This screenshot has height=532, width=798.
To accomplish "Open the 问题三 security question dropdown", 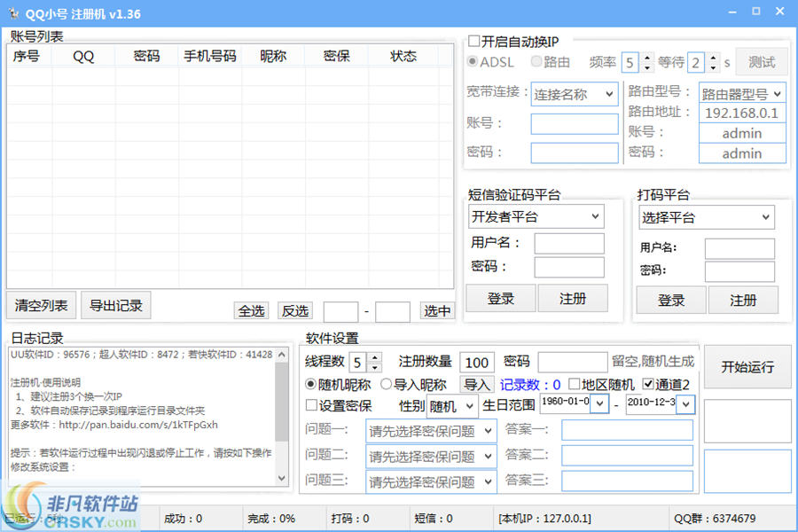I will pos(431,481).
